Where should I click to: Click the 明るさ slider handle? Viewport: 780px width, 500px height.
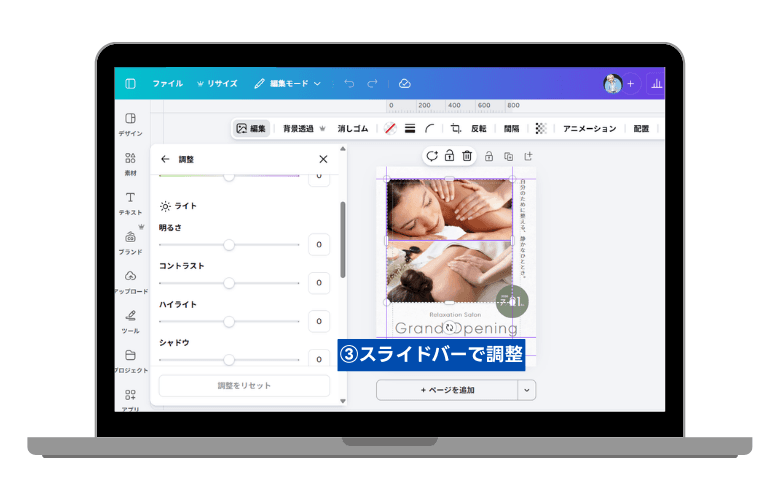pyautogui.click(x=229, y=244)
